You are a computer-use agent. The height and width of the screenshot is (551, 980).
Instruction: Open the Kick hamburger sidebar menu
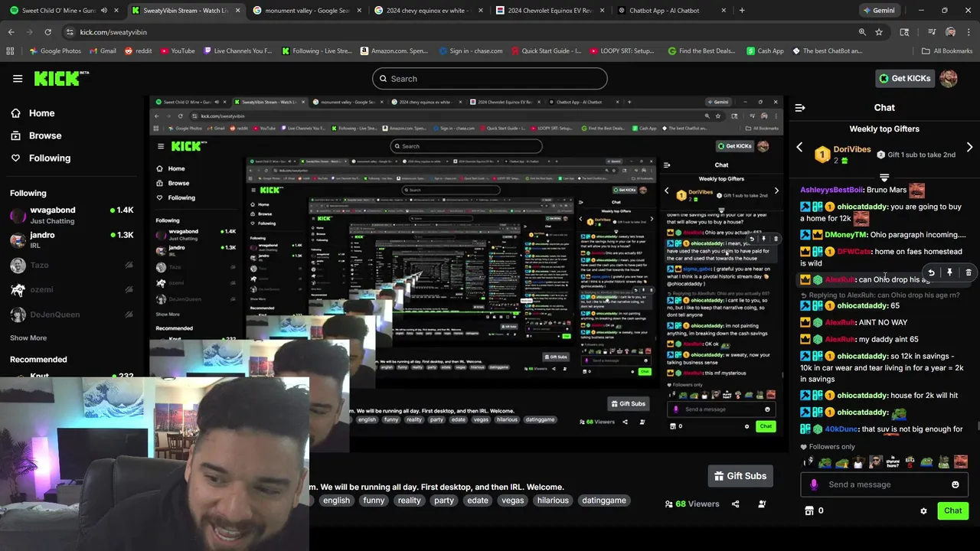pyautogui.click(x=18, y=79)
